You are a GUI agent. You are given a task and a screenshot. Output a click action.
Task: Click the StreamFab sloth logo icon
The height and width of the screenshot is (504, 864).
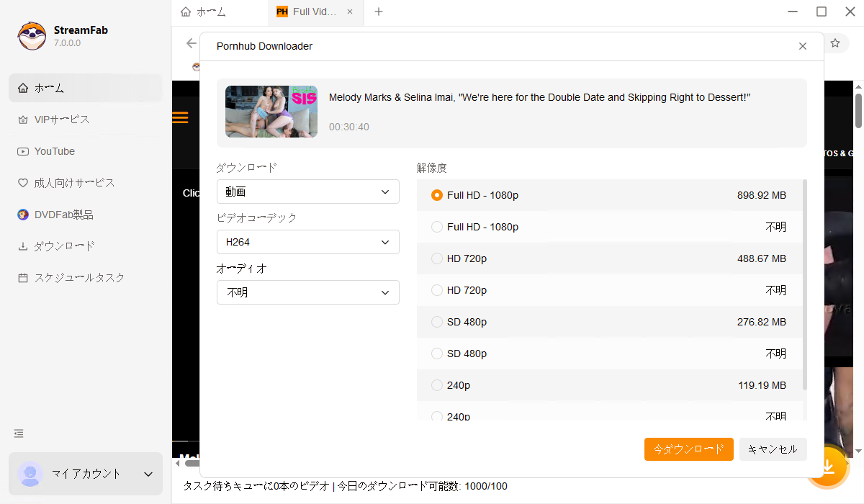pyautogui.click(x=32, y=36)
